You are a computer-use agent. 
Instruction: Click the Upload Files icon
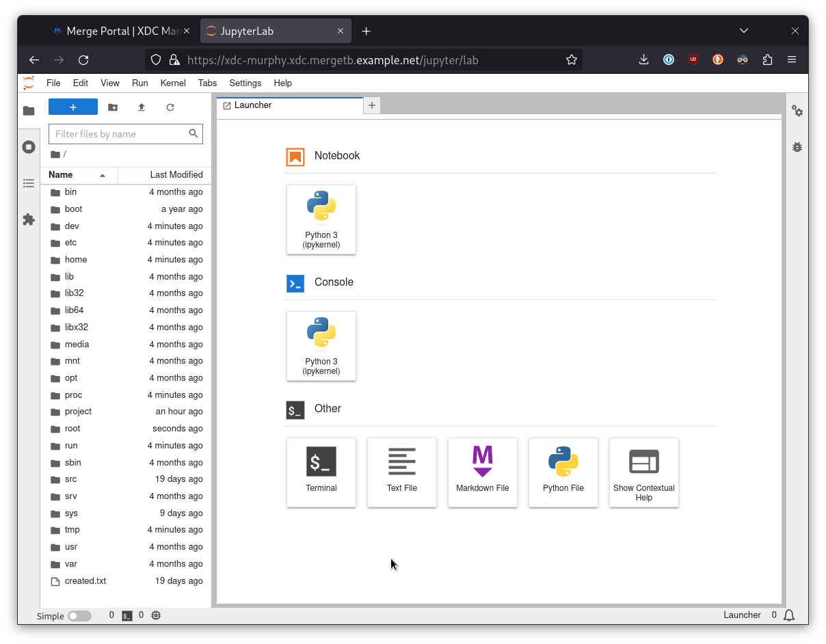tap(142, 107)
